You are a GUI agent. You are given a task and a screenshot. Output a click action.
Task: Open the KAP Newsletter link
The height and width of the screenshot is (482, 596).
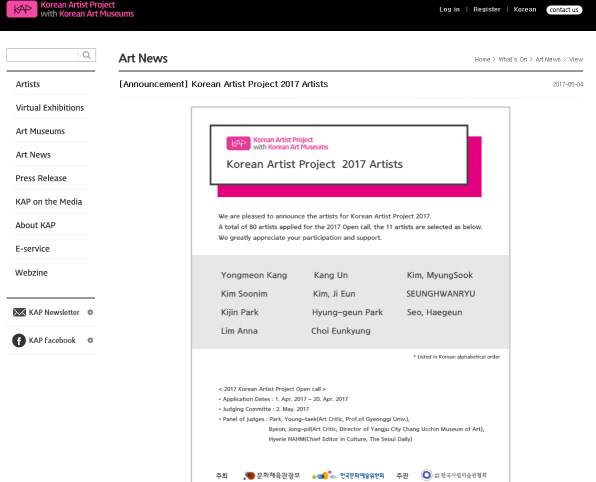pyautogui.click(x=54, y=312)
